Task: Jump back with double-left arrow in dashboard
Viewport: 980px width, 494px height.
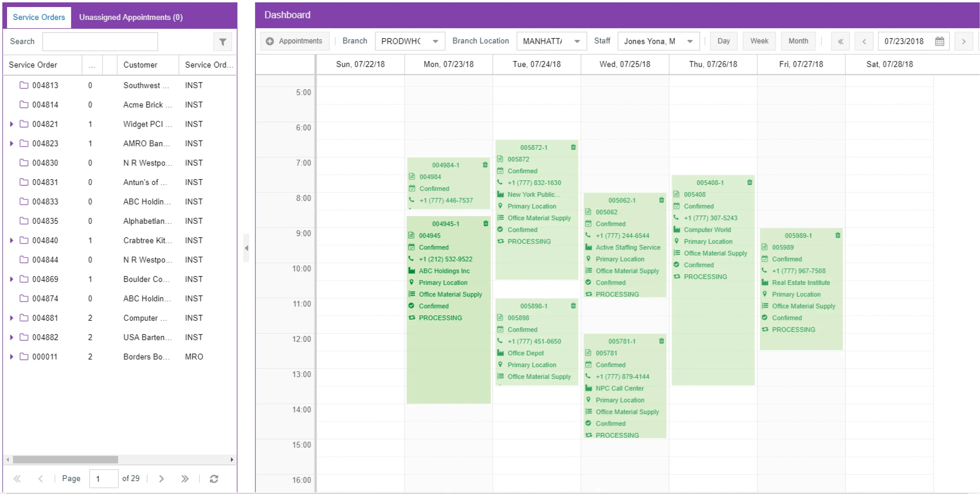Action: (x=840, y=41)
